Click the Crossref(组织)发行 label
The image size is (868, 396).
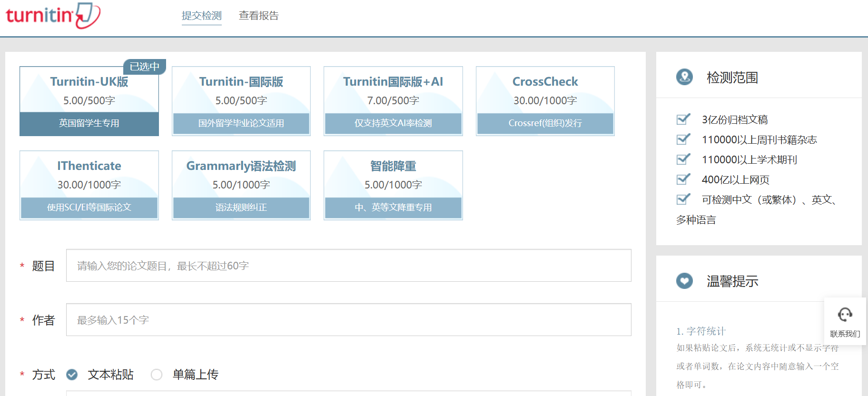point(545,123)
